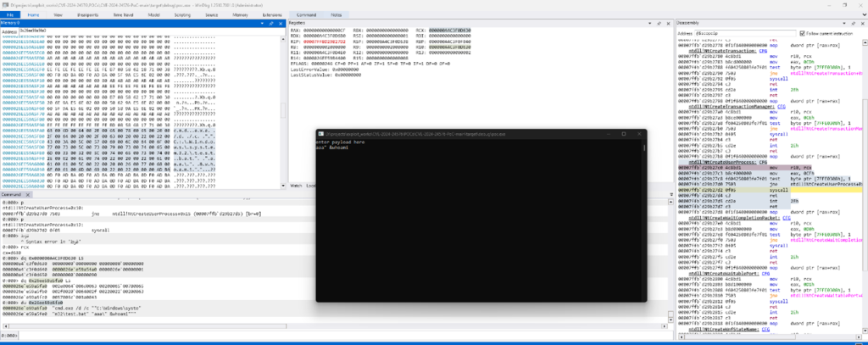The height and width of the screenshot is (345, 868).
Task: Click the RCX register value
Action: tap(449, 30)
